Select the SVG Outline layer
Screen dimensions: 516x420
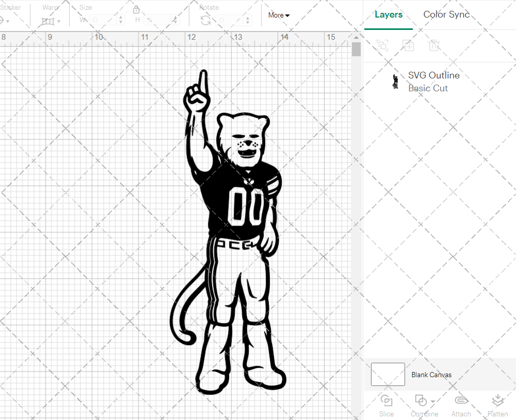(433, 75)
